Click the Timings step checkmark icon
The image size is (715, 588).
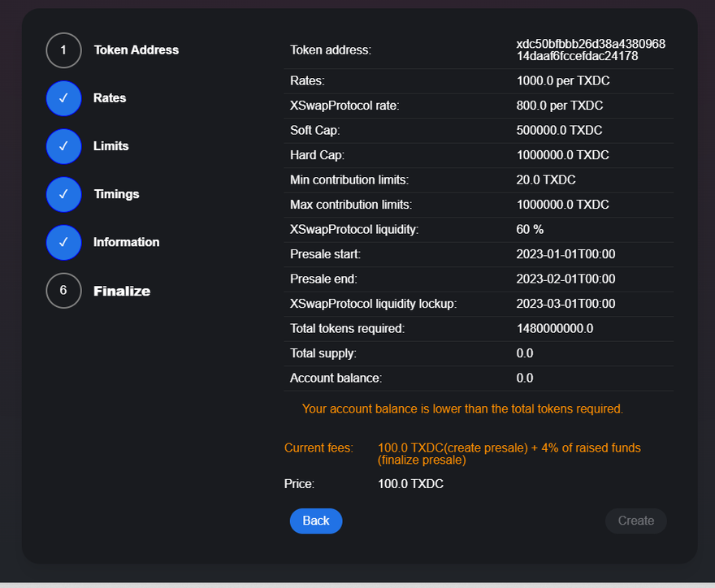coord(63,194)
